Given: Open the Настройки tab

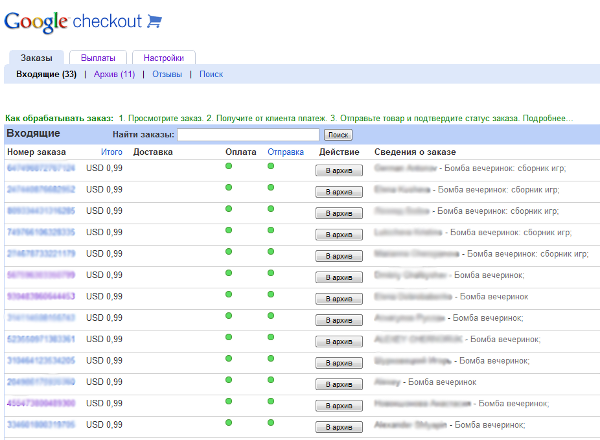Looking at the screenshot, I should tap(164, 58).
